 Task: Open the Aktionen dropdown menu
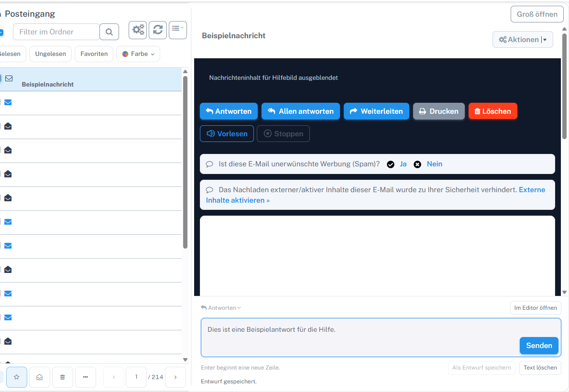click(523, 40)
